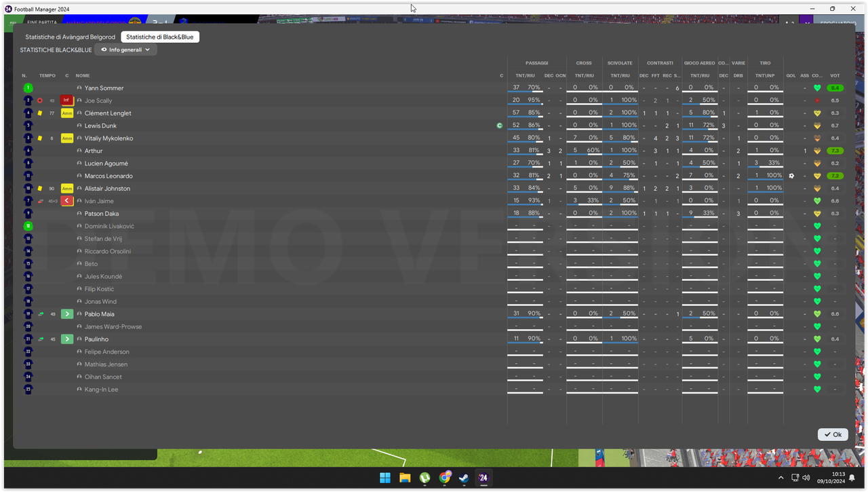Click the GIOCO AEREO column group header
868x492 pixels.
(699, 63)
